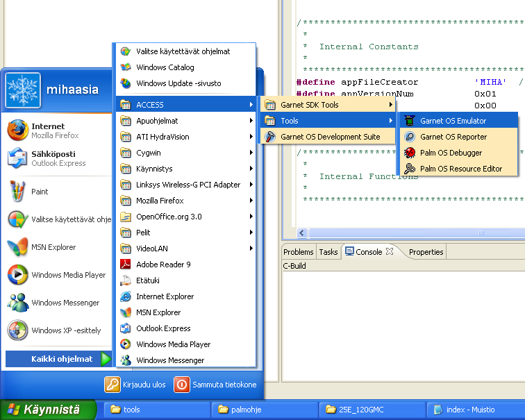The image size is (525, 420).
Task: Click the Paint brushes icon
Action: (17, 192)
